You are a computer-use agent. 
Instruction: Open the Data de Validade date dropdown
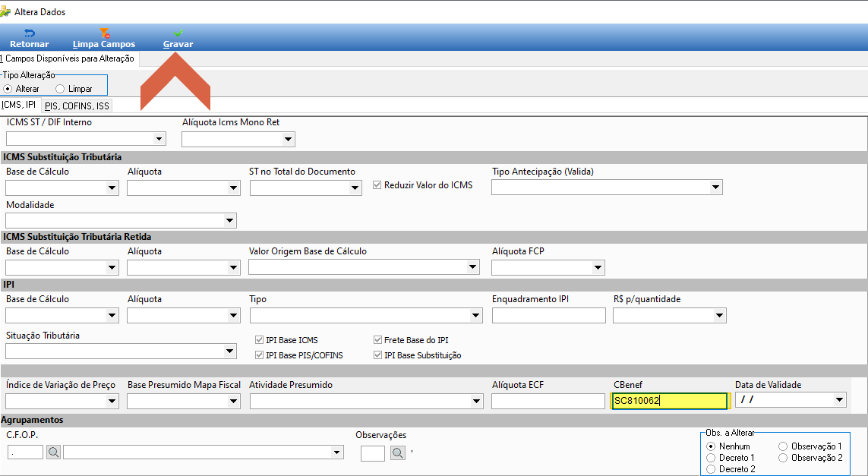coord(840,399)
